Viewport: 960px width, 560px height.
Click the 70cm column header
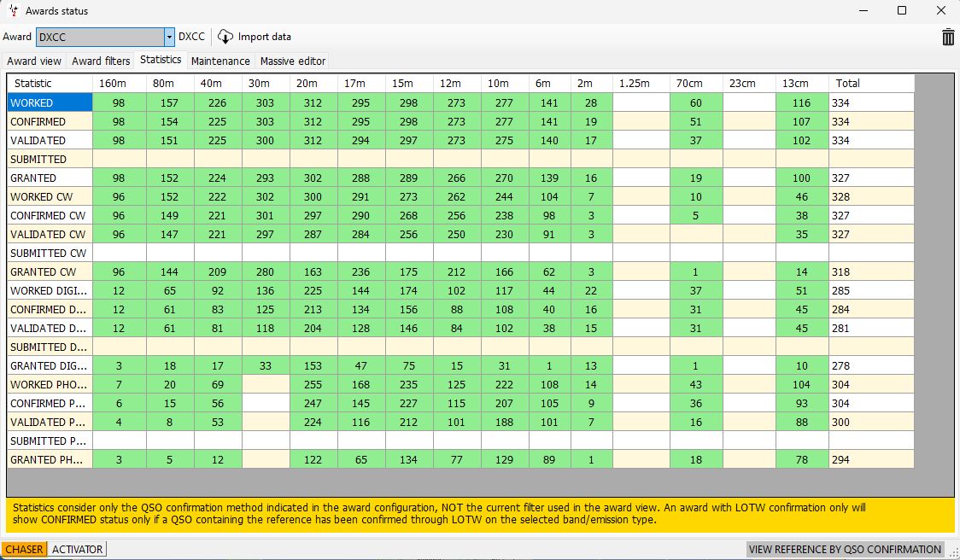(x=696, y=84)
